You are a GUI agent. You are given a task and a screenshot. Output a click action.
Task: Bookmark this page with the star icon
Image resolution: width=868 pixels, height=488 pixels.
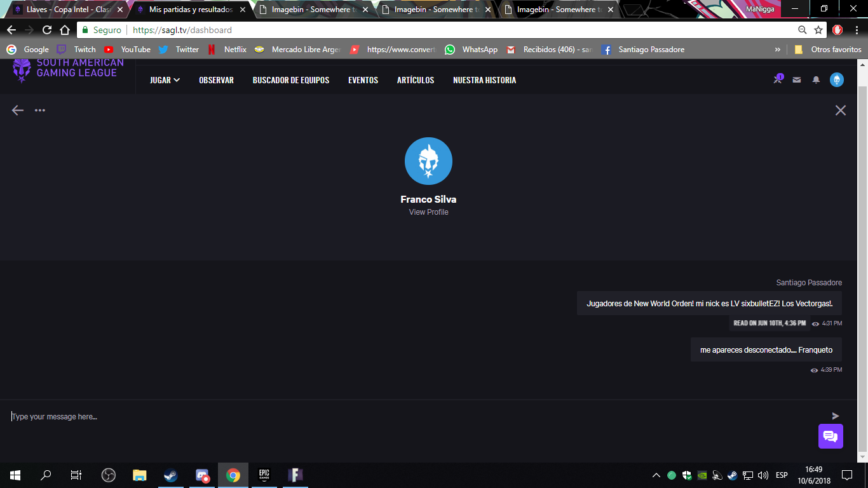[818, 30]
